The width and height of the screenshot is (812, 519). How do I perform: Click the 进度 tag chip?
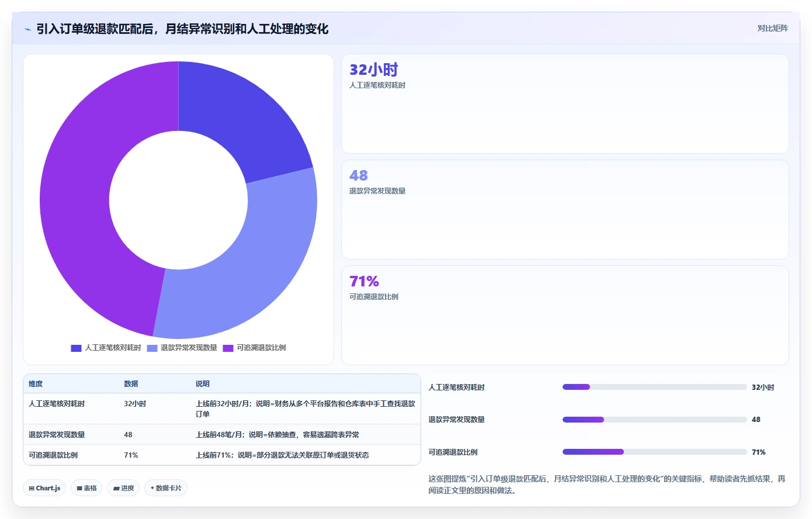(123, 488)
